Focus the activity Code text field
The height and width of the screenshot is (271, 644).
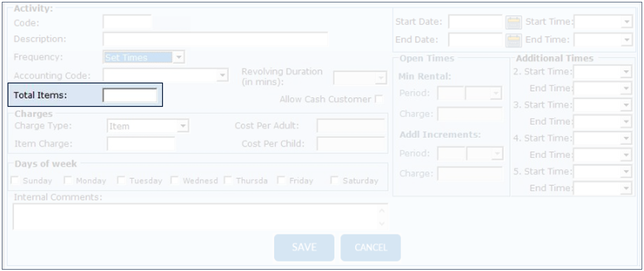[127, 23]
